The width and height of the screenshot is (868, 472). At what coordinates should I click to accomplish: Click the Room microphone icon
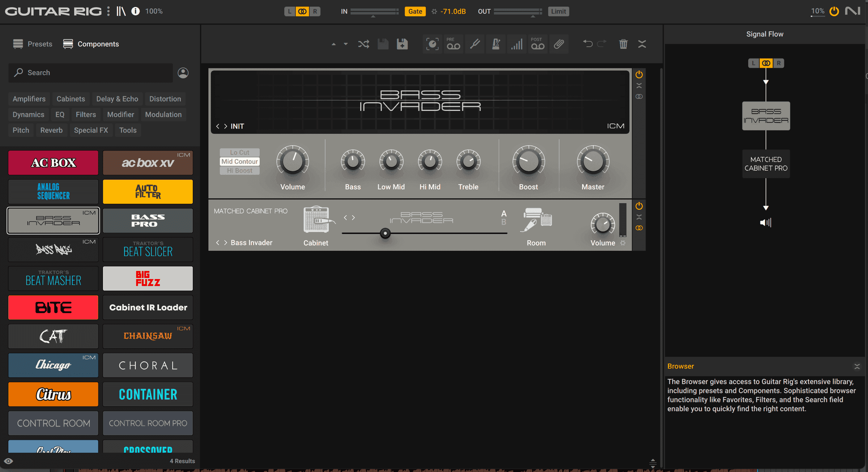(536, 219)
